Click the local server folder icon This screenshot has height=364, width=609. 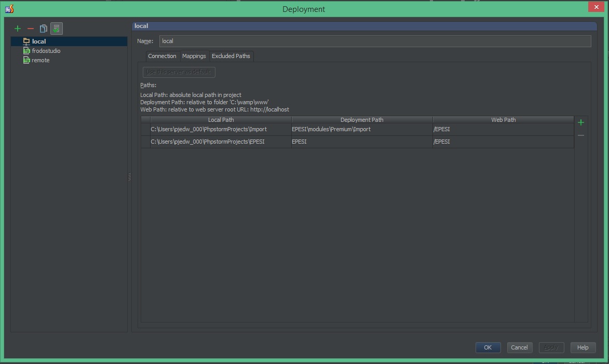pyautogui.click(x=26, y=41)
